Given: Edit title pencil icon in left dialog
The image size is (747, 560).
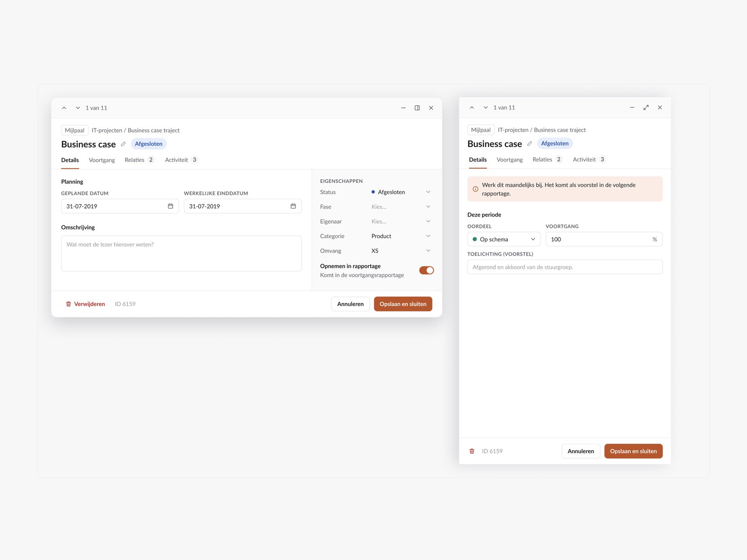Looking at the screenshot, I should [x=123, y=144].
